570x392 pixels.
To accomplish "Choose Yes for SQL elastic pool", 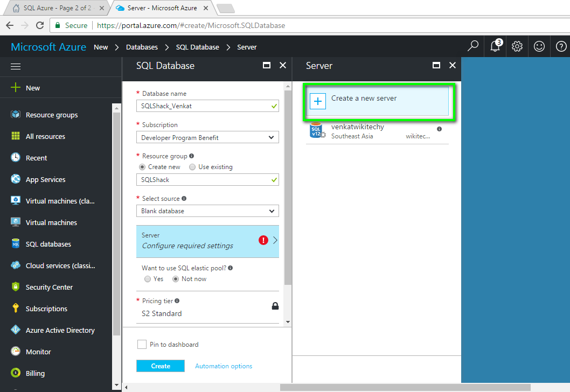I will (x=148, y=279).
